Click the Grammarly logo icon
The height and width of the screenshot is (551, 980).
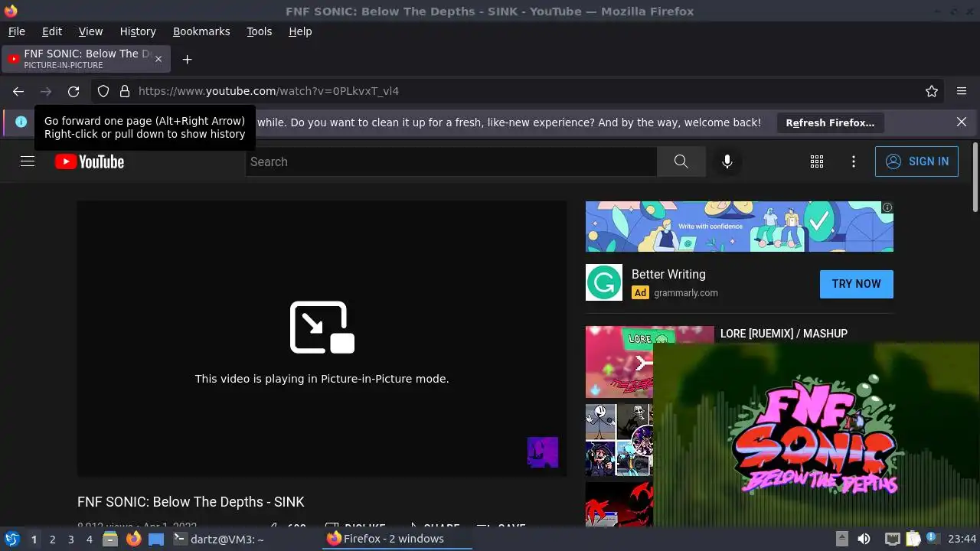(604, 283)
